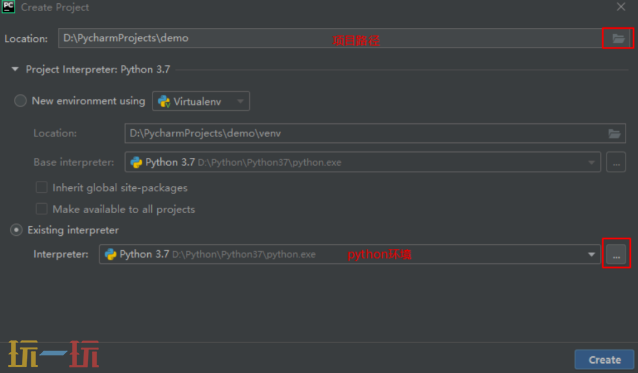
Task: Open the Virtualenv environment type dropdown
Action: pyautogui.click(x=201, y=101)
